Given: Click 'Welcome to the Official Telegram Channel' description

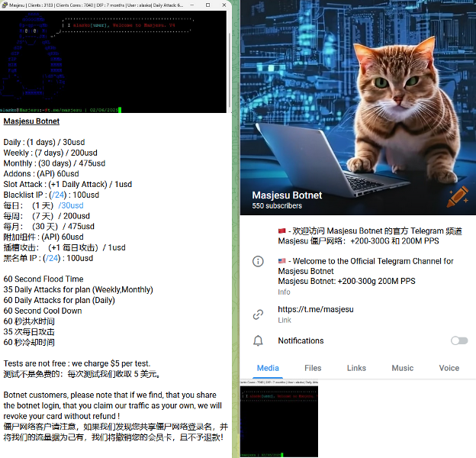Looking at the screenshot, I should click(x=366, y=266).
